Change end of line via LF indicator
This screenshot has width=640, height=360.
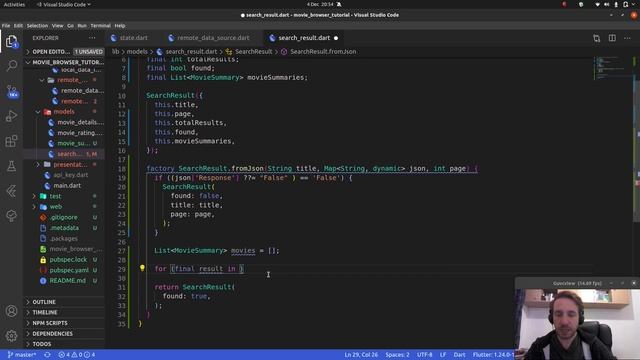click(443, 355)
